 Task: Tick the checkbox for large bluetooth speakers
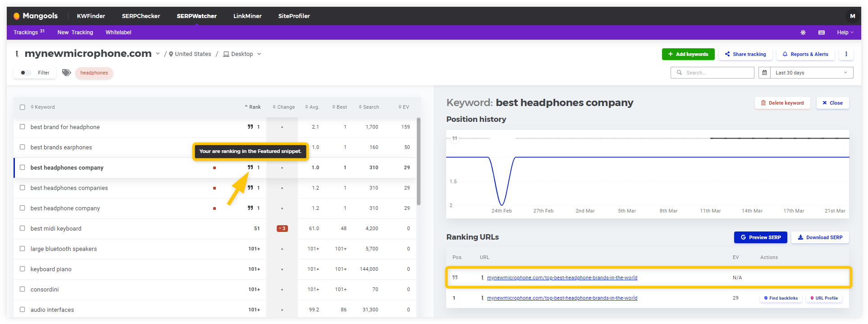click(23, 249)
